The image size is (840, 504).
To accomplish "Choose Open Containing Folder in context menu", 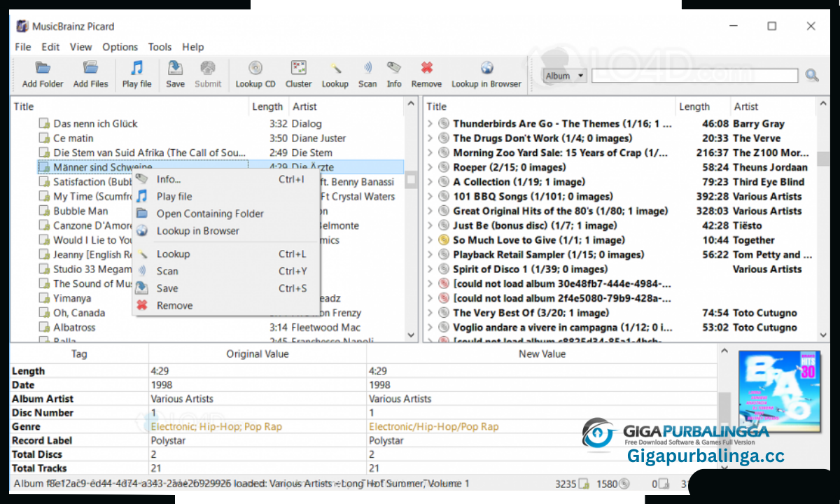I will pos(226,213).
